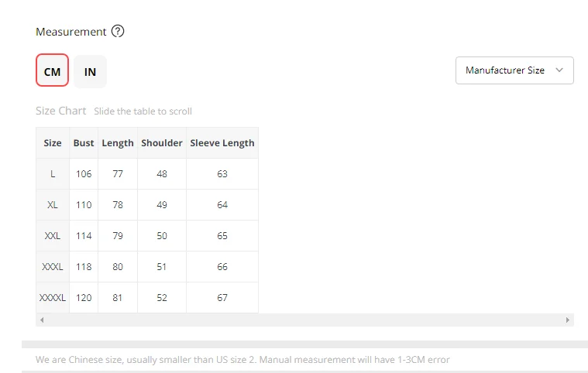Select the XL size row label
This screenshot has width=588, height=373.
(x=53, y=205)
